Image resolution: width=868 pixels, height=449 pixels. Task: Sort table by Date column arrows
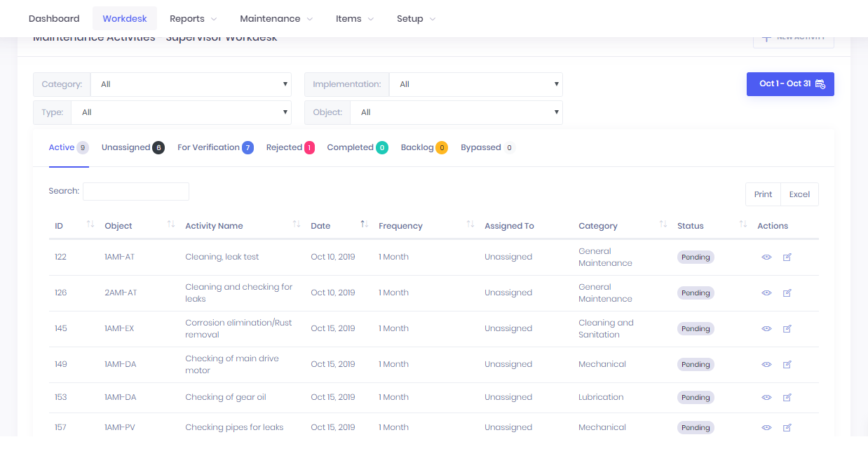click(x=364, y=224)
